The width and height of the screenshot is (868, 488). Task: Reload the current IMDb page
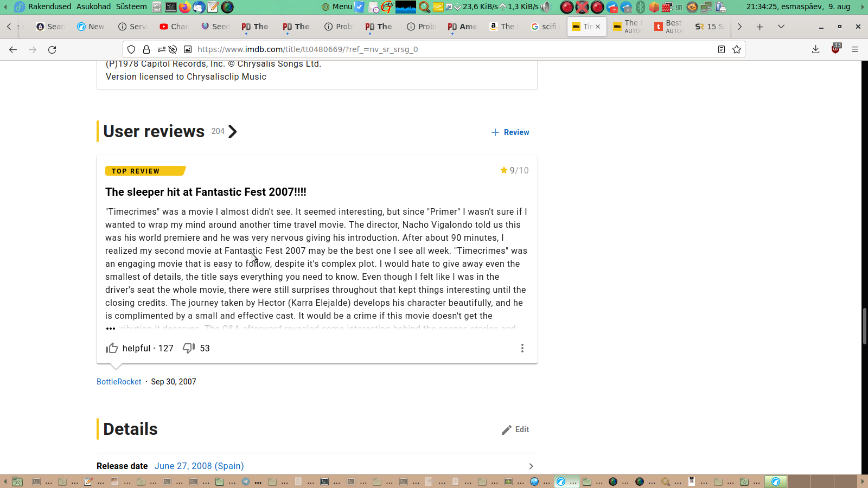tap(52, 49)
